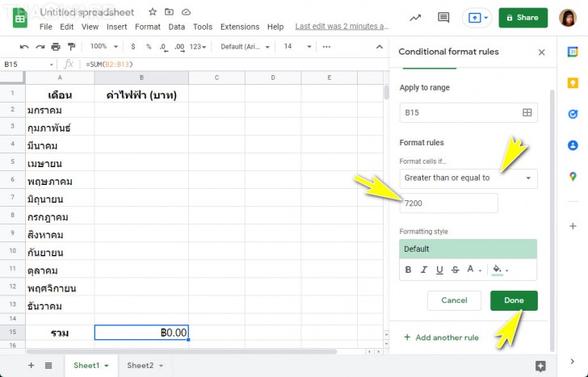588x377 pixels.
Task: Open the Edit menu
Action: point(67,27)
